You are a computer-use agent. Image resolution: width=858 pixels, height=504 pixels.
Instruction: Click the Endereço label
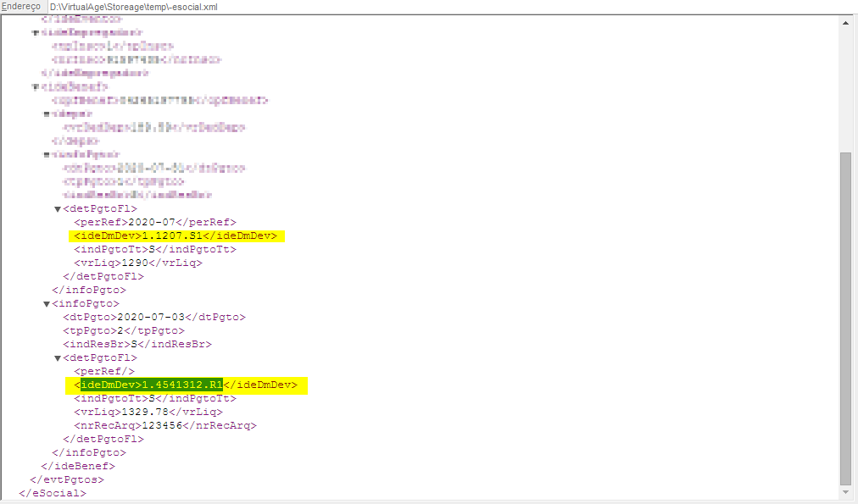click(21, 7)
